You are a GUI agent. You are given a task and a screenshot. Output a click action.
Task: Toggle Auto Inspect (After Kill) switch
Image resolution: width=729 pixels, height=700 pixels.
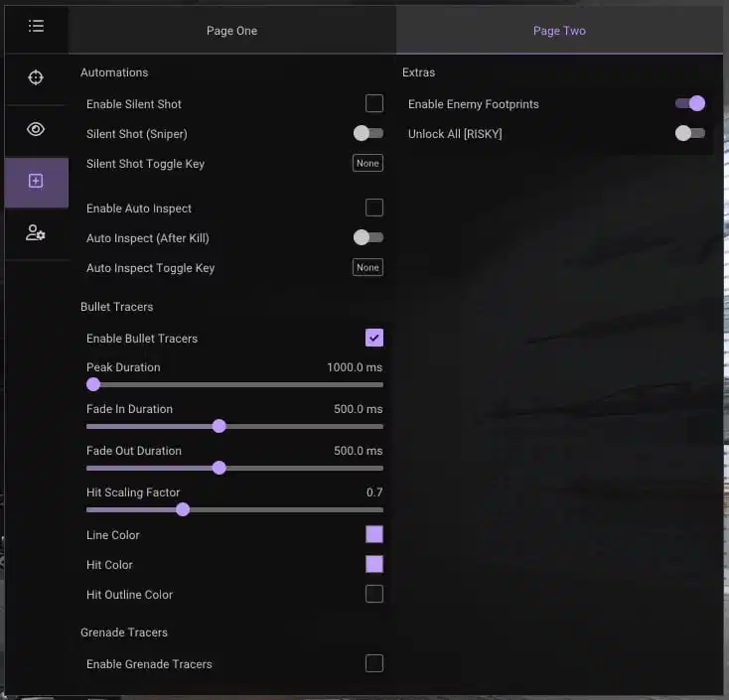click(x=368, y=237)
